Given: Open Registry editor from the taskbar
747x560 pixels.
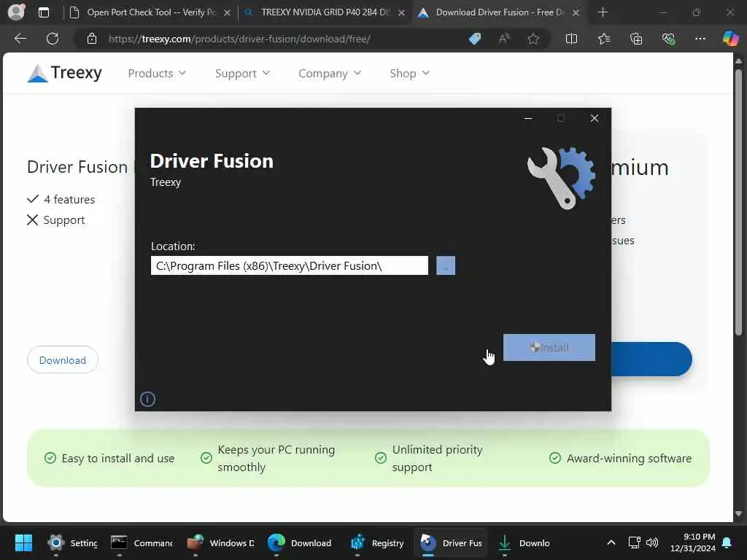Looking at the screenshot, I should coord(377,542).
